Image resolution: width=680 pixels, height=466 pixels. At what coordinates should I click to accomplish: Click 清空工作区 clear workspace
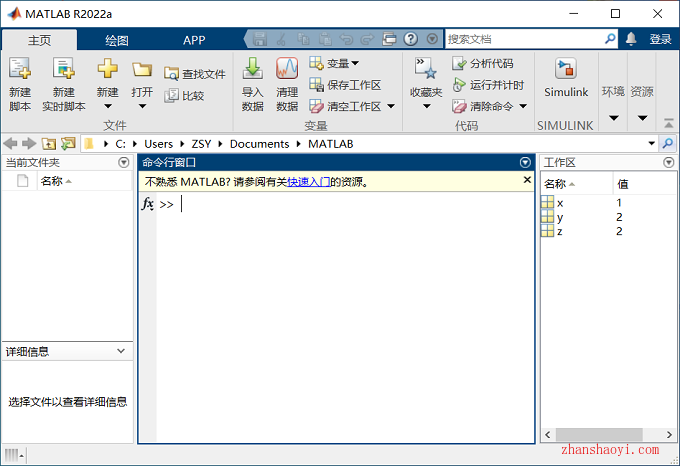tap(345, 106)
